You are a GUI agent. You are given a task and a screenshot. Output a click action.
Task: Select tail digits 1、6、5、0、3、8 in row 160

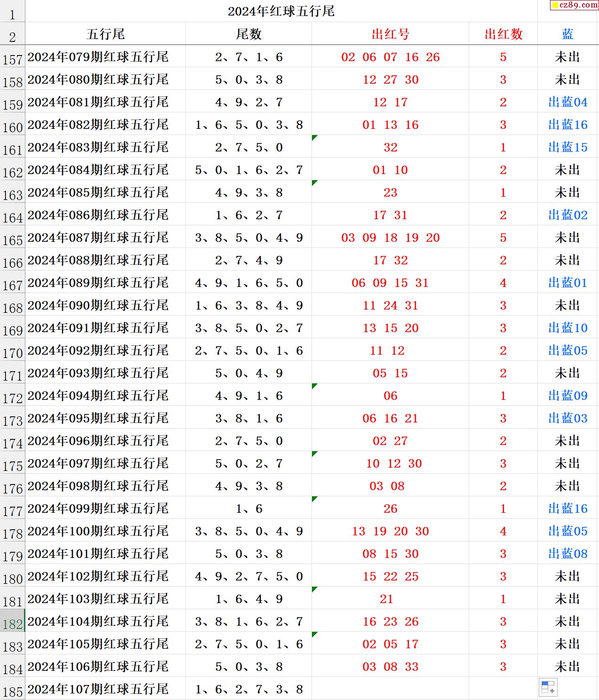(248, 125)
